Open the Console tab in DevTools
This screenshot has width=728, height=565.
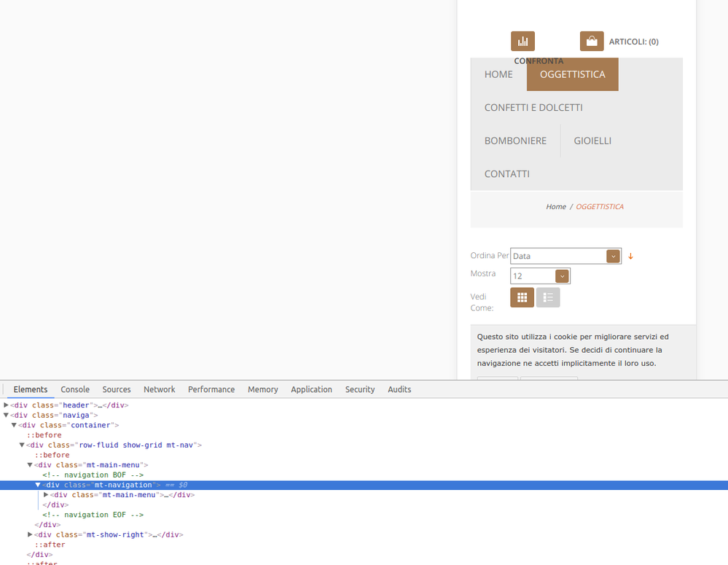coord(75,389)
